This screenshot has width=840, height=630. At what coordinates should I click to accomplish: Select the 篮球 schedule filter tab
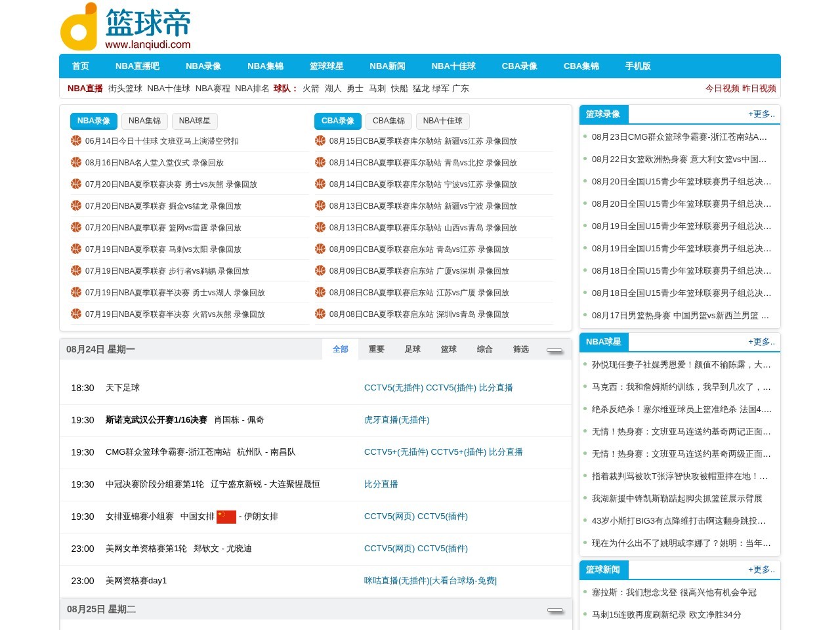tap(449, 349)
